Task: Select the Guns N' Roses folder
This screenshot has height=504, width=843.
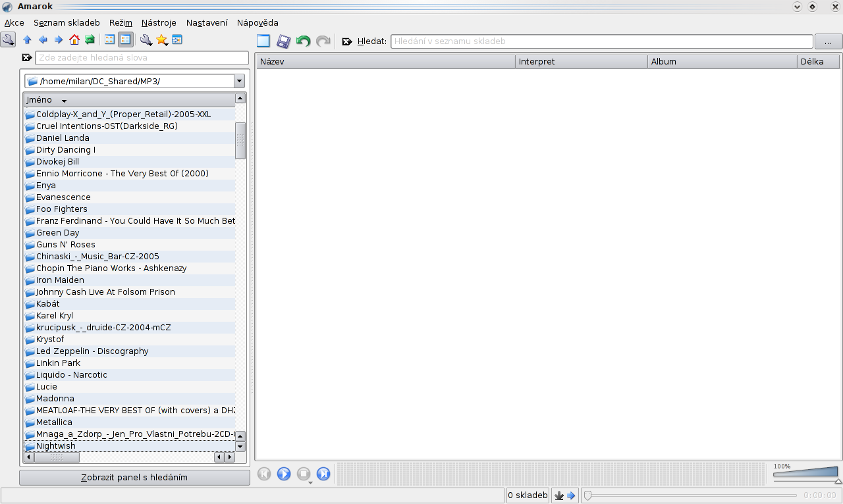Action: tap(66, 245)
